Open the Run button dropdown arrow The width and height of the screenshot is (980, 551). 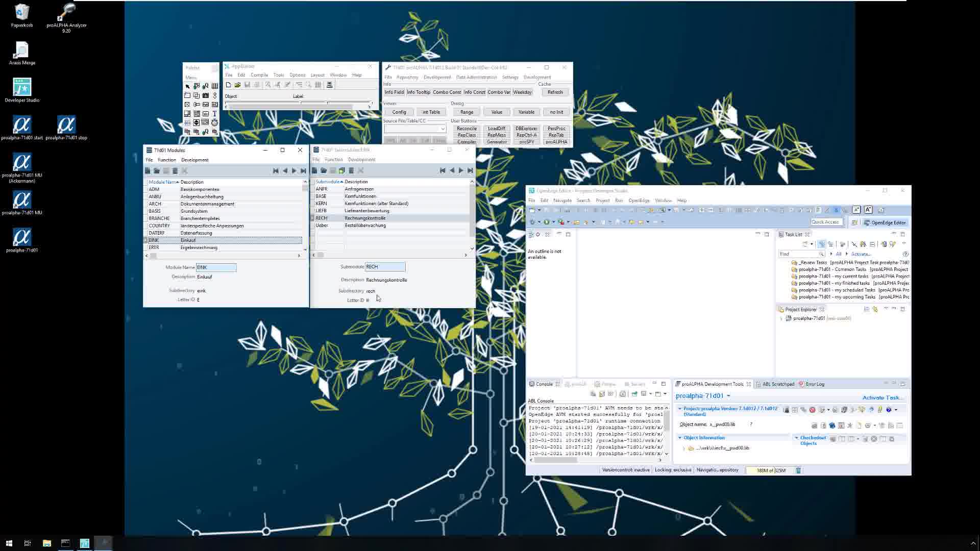pyautogui.click(x=553, y=222)
